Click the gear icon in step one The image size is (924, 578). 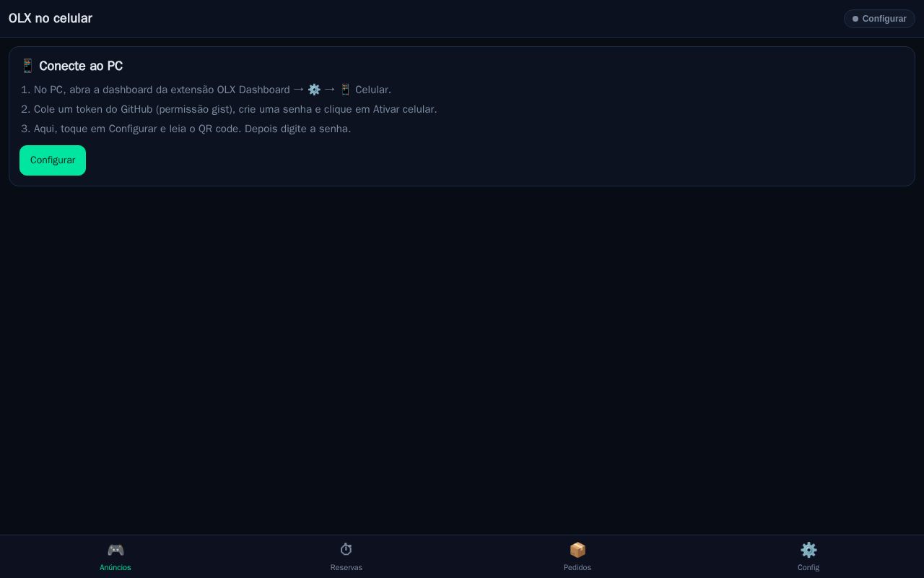pos(314,90)
